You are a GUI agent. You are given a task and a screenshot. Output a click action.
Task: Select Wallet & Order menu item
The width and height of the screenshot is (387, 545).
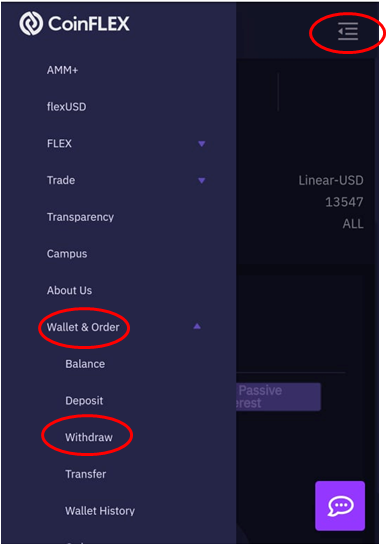[x=83, y=327]
